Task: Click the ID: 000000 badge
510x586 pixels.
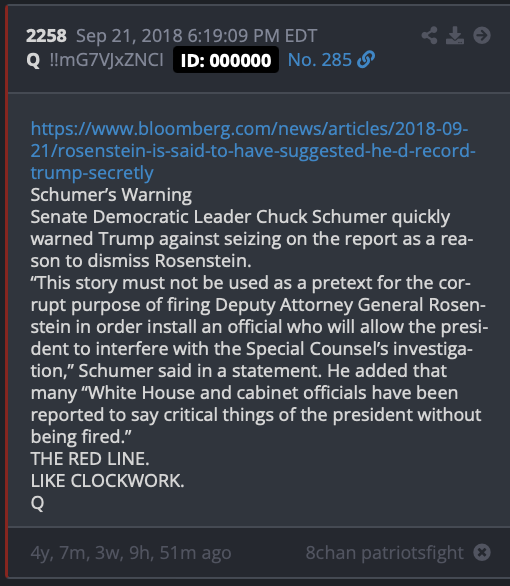Action: [226, 60]
